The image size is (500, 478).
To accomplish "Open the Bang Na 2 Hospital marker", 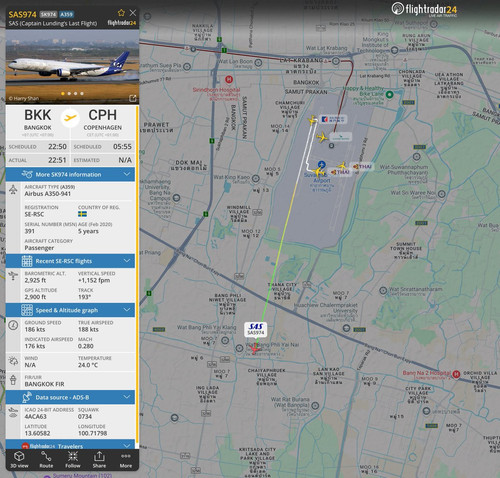I will [x=456, y=374].
